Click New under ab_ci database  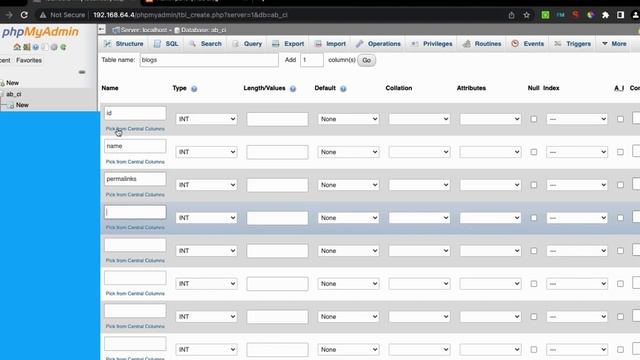22,105
